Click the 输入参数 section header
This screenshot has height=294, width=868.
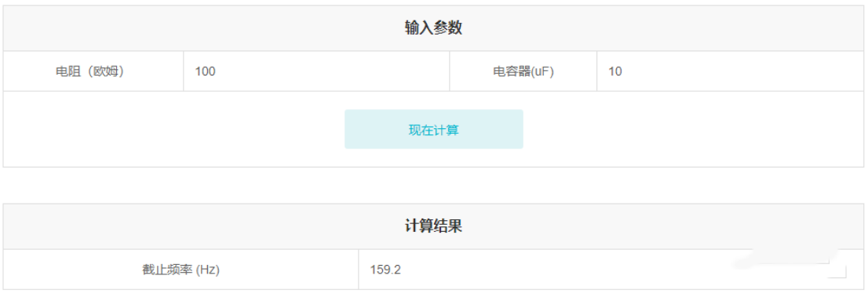click(433, 28)
